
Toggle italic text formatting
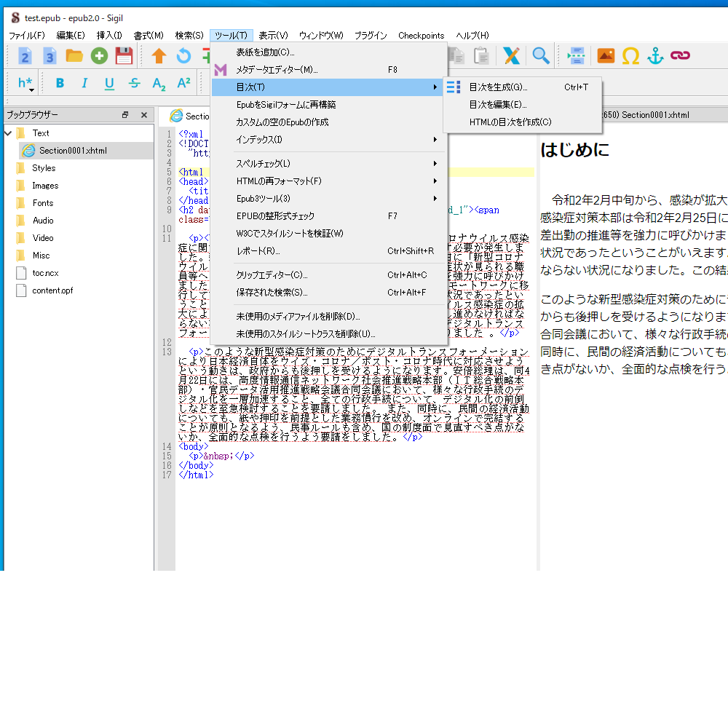[84, 83]
